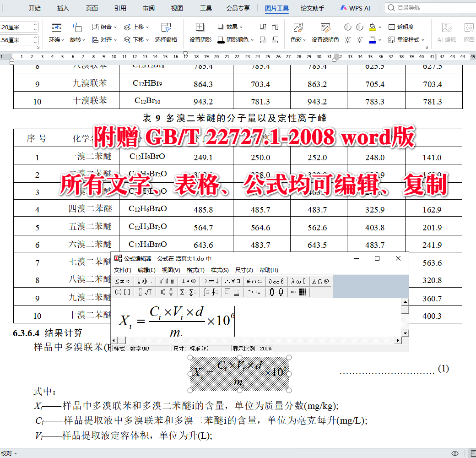The width and height of the screenshot is (476, 458).
Task: Nudge shadow down icon
Action: [275, 27]
